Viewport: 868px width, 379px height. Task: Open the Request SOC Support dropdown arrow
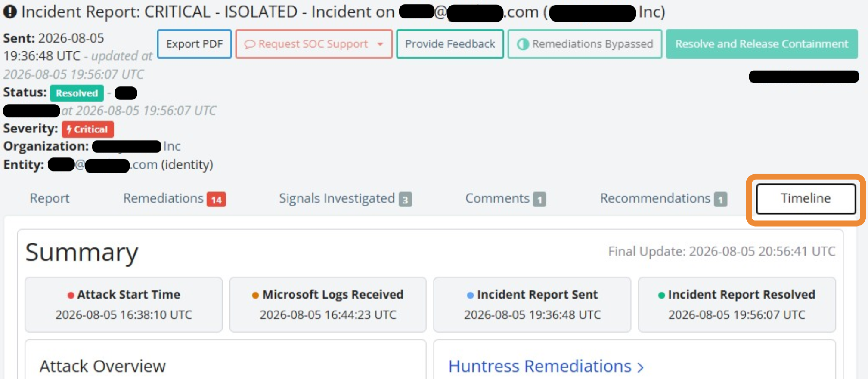tap(380, 44)
